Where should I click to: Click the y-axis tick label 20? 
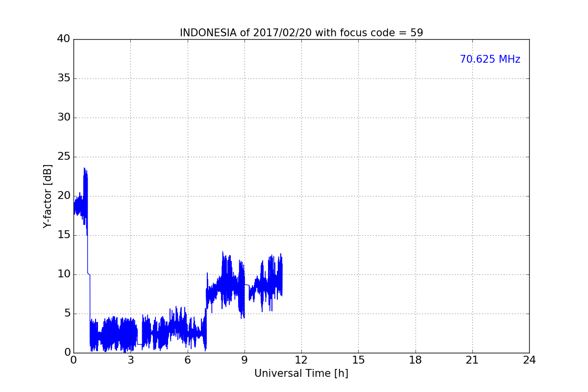pyautogui.click(x=64, y=196)
